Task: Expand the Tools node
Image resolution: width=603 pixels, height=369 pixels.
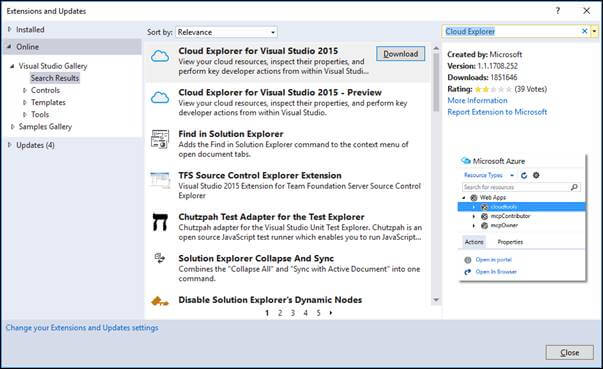Action: (x=25, y=115)
